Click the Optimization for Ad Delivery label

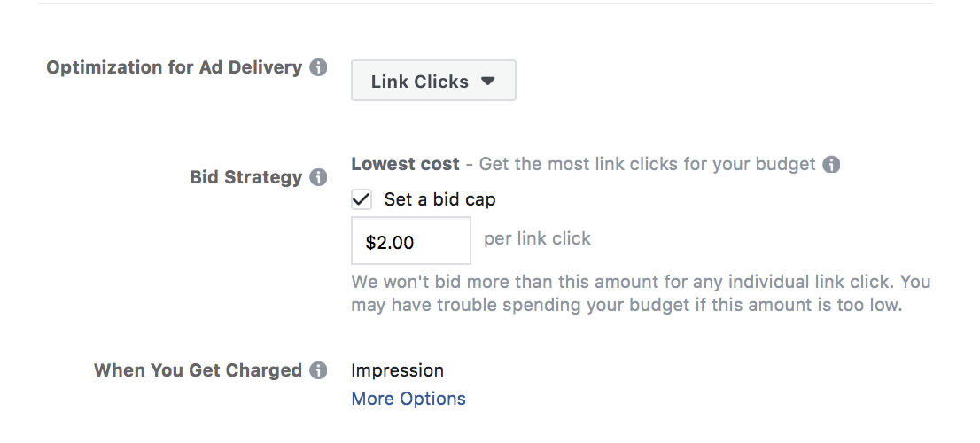point(174,67)
